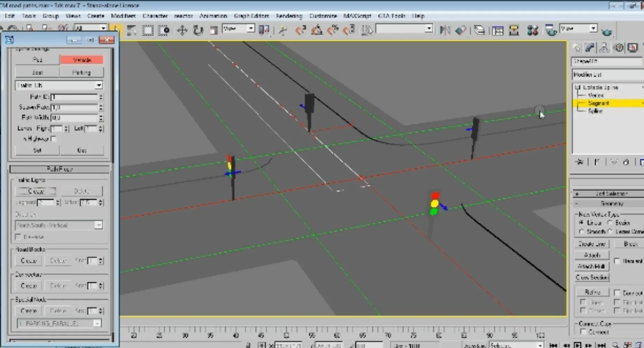Screen dimensions: 644x348
Task: Open the Layer Manager icon
Action: 479,31
